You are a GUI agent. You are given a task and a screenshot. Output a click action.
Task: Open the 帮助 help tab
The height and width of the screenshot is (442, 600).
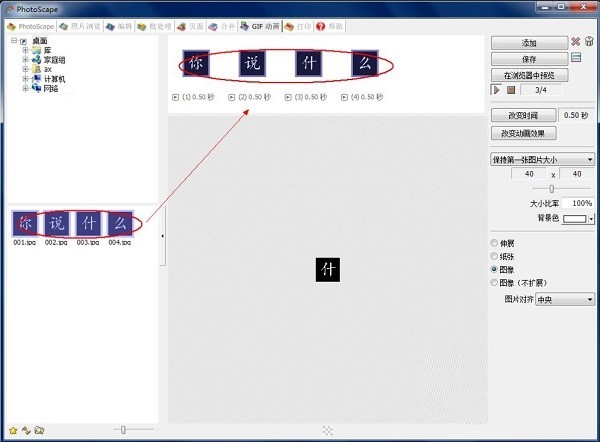pos(329,26)
